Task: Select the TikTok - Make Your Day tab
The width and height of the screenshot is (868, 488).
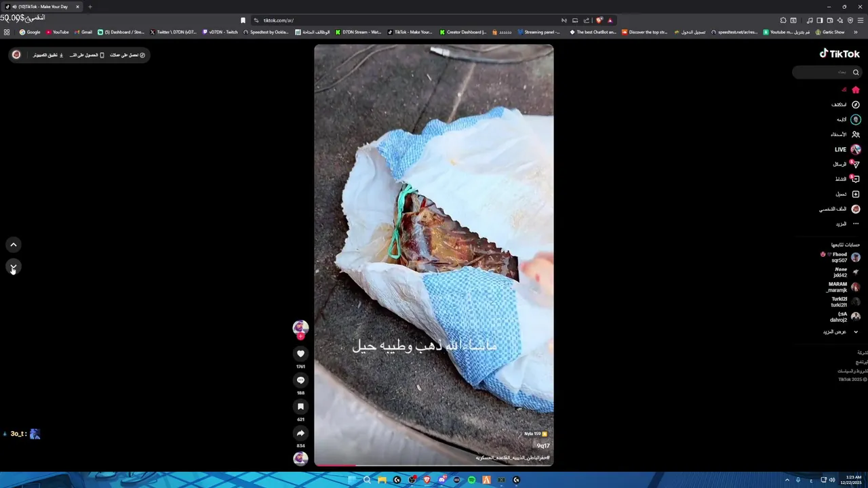Action: [x=42, y=7]
